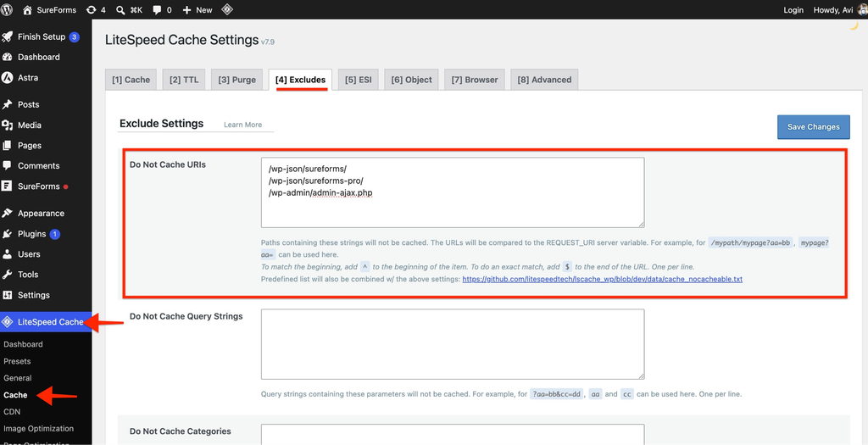Open LiteSpeed diamond icon in admin bar
The height and width of the screenshot is (445, 868).
point(226,9)
